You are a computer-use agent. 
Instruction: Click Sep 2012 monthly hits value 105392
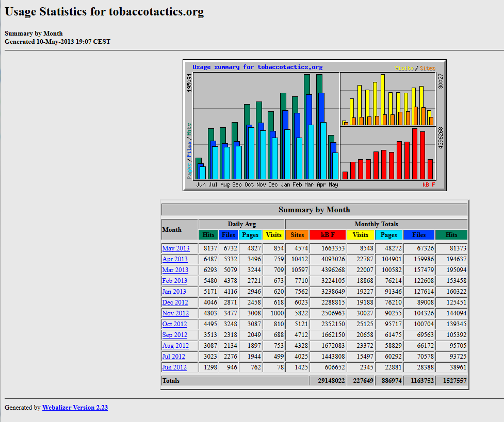pyautogui.click(x=457, y=335)
